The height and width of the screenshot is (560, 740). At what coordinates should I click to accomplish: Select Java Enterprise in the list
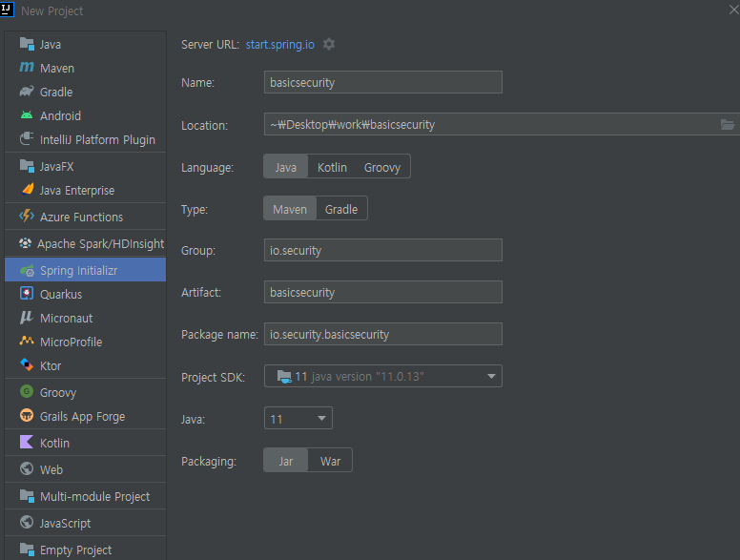click(86, 190)
